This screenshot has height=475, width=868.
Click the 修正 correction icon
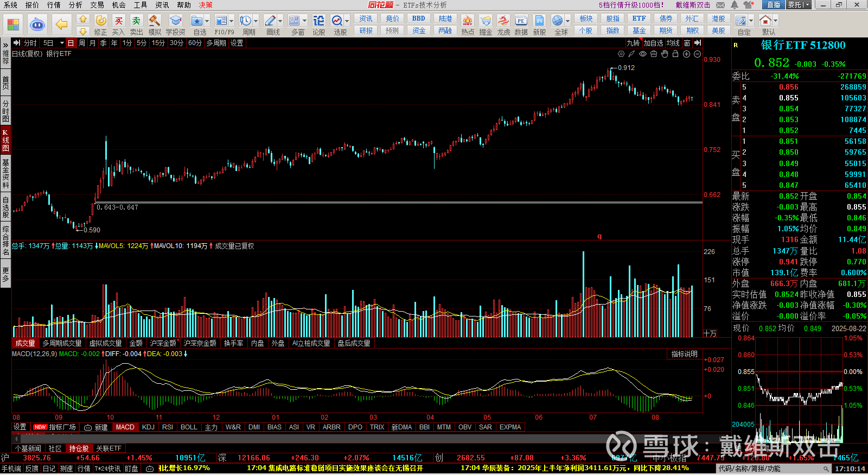tap(101, 25)
